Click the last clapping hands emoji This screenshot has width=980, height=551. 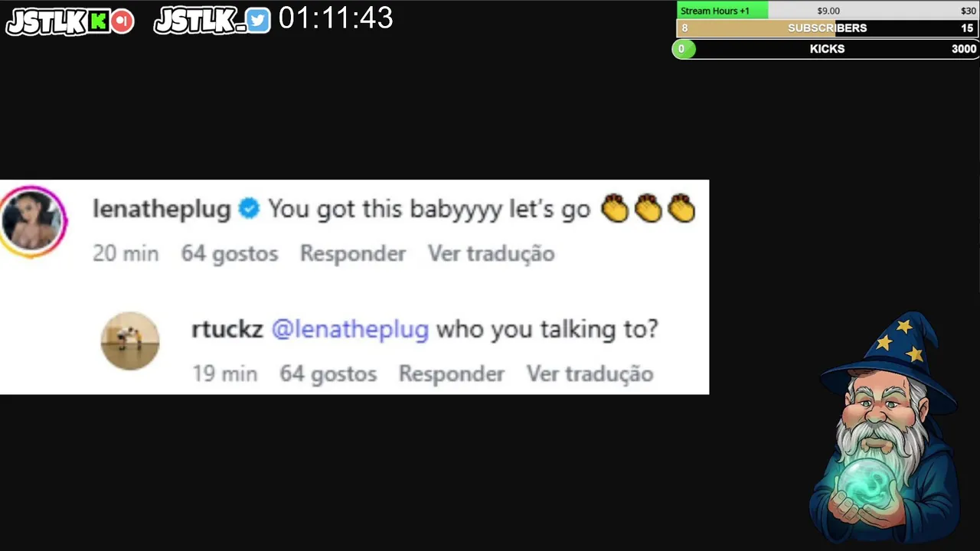point(681,208)
